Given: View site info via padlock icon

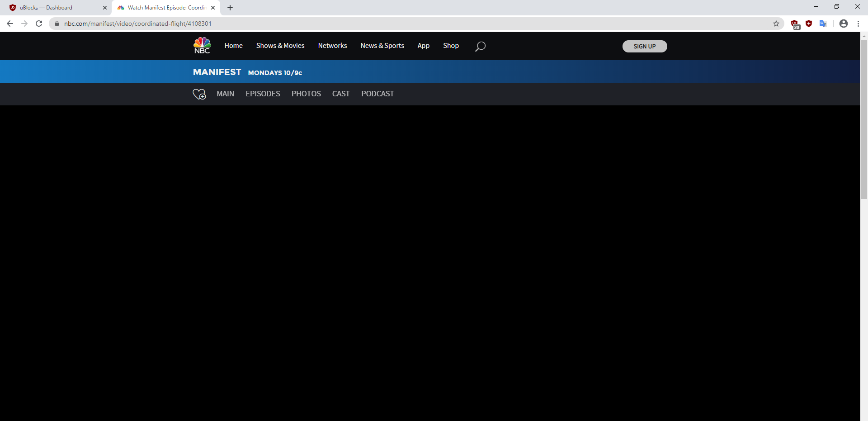Looking at the screenshot, I should [x=57, y=24].
